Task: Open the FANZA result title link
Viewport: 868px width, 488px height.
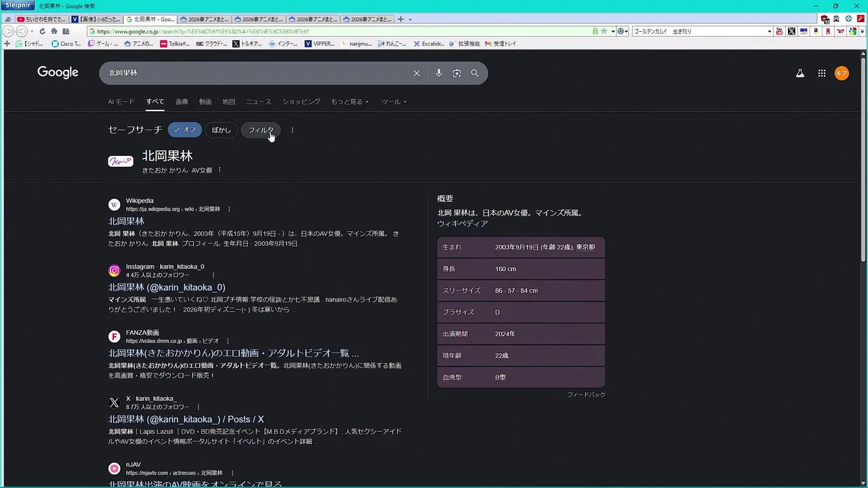Action: pos(233,353)
